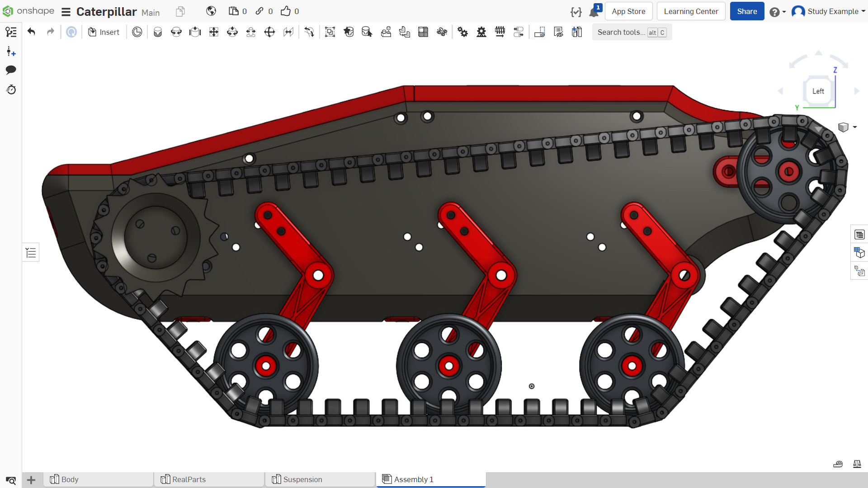Viewport: 868px width, 488px height.
Task: Click the Insert parts button
Action: click(x=104, y=32)
